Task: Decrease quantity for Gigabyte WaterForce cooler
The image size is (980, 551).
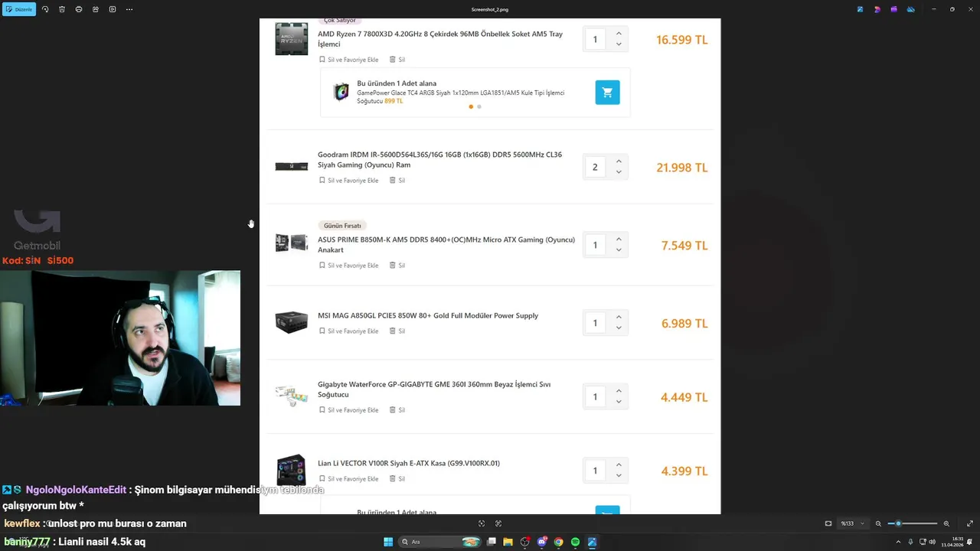Action: coord(619,402)
